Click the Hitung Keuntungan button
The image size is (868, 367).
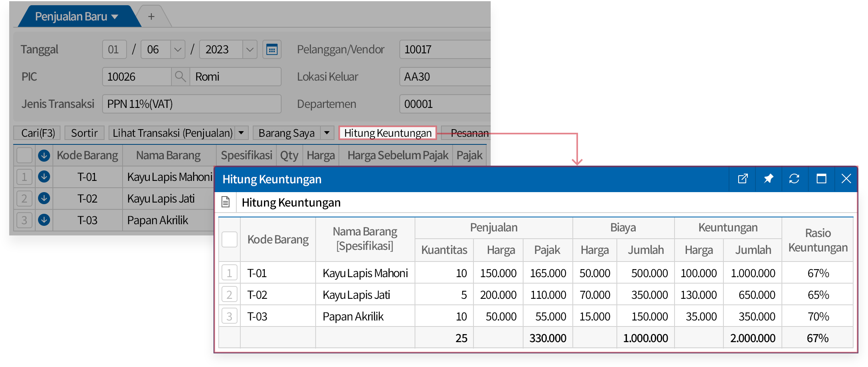click(x=387, y=133)
